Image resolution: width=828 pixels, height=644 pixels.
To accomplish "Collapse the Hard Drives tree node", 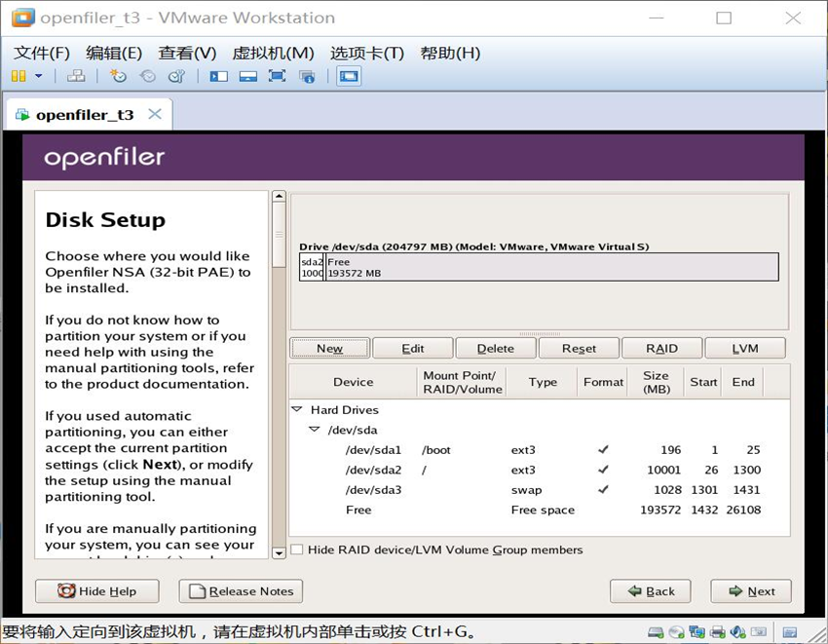I will point(297,409).
